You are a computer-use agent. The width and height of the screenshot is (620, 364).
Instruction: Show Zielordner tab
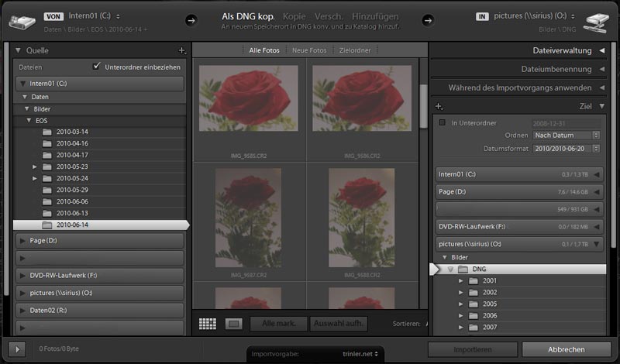click(x=355, y=50)
